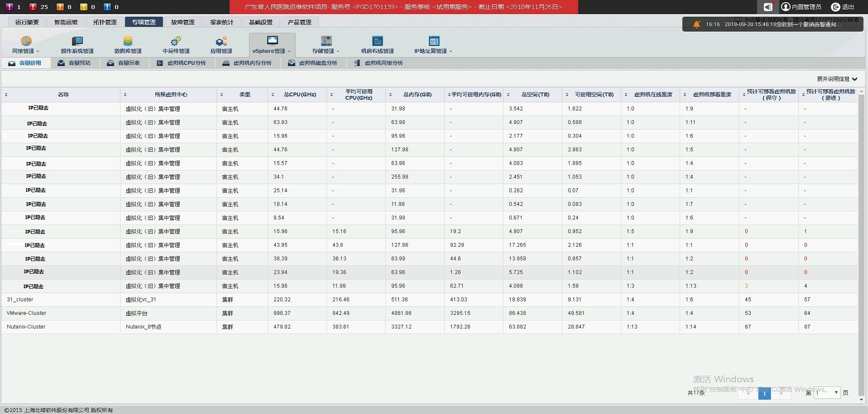Viewport: 868px width, 414px height.
Task: Sort the 总CPU(GHz) column
Action: (x=272, y=95)
